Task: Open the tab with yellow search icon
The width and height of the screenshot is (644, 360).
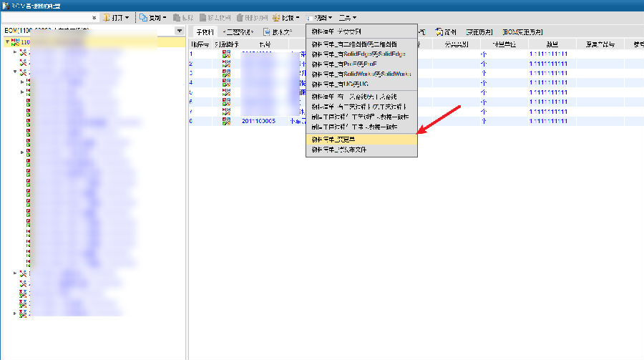Action: [446, 31]
